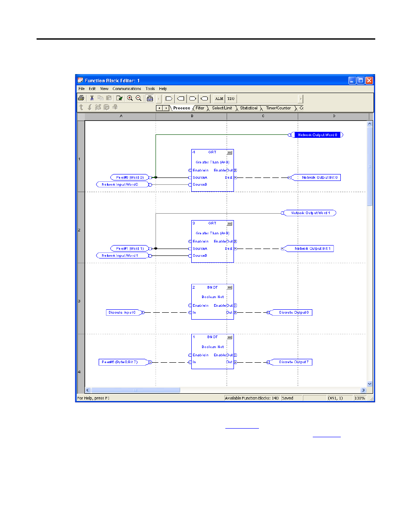Viewport: 411px width, 532px height.
Task: Insert an ALM function block
Action: pyautogui.click(x=219, y=99)
